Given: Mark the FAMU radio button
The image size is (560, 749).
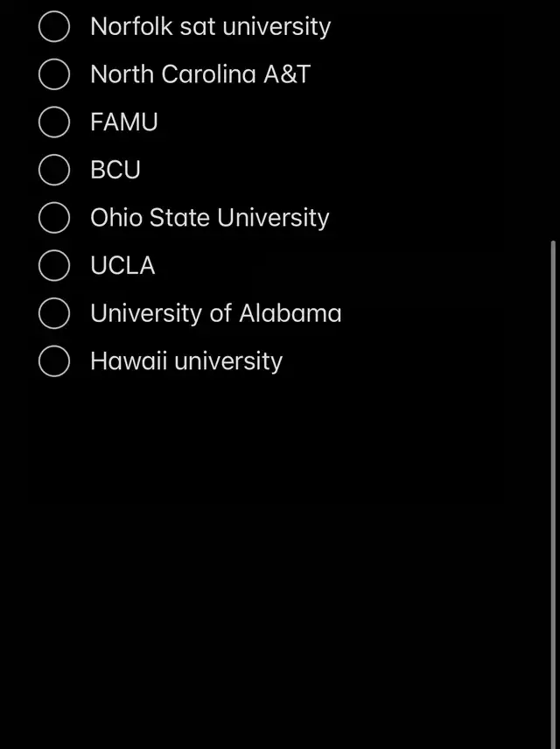Looking at the screenshot, I should (x=54, y=122).
